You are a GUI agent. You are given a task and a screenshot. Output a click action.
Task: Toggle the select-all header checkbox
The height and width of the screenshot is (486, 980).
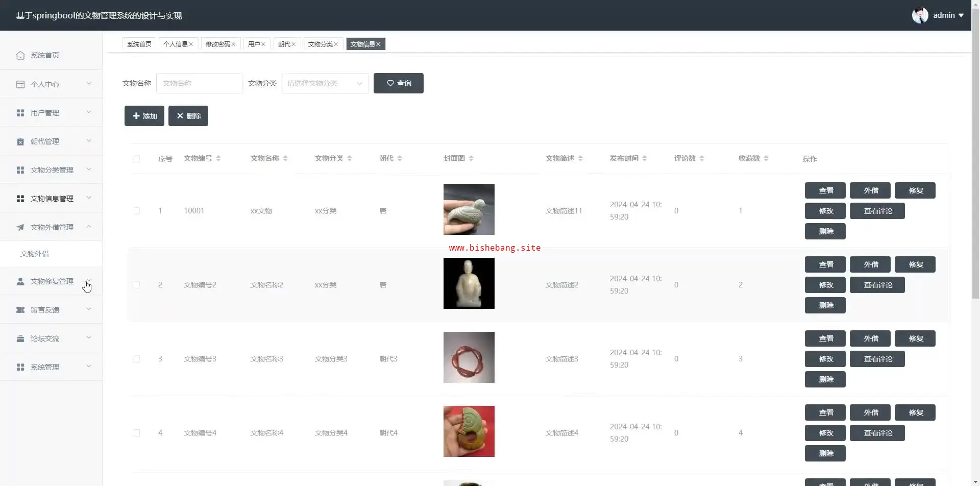click(x=136, y=159)
